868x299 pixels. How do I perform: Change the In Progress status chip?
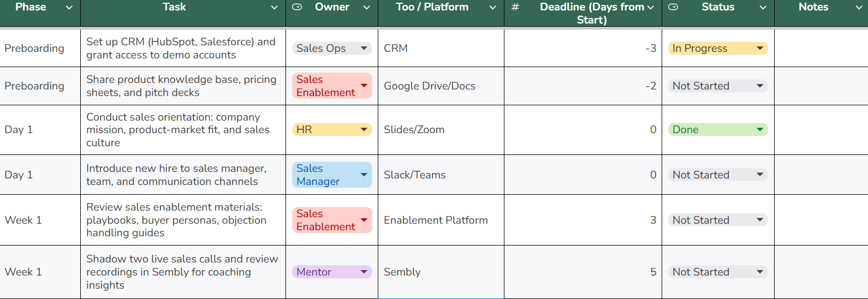point(717,48)
